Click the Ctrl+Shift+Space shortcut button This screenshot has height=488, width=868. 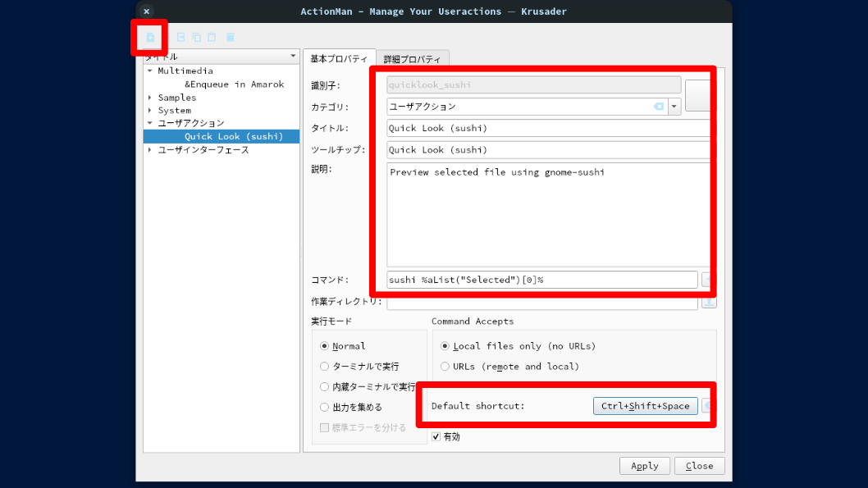tap(645, 406)
